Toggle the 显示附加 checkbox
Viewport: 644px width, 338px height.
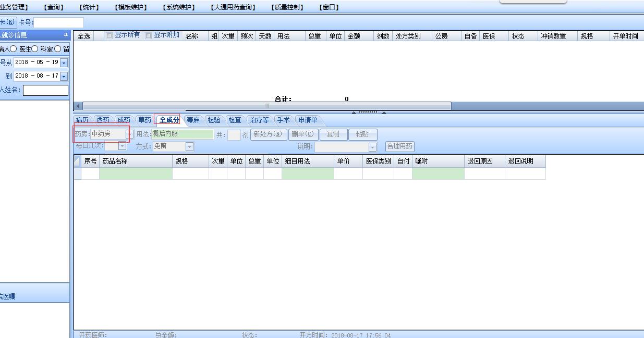(x=148, y=35)
